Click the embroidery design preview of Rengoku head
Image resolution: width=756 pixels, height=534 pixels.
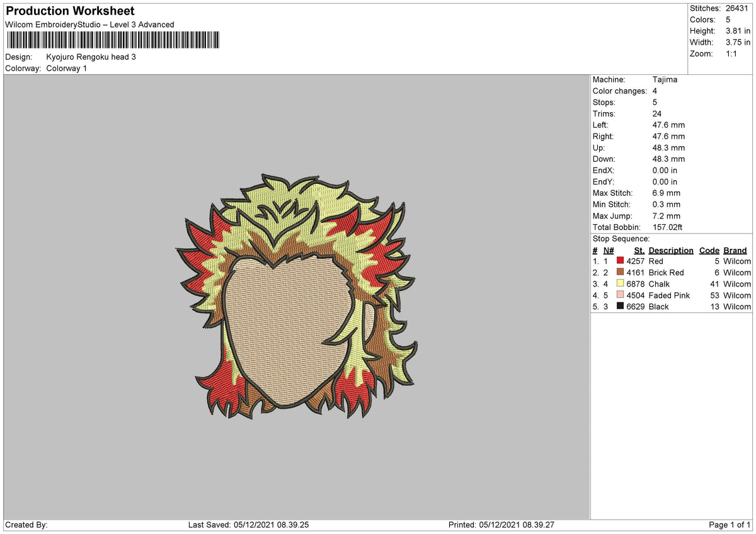pos(296,296)
